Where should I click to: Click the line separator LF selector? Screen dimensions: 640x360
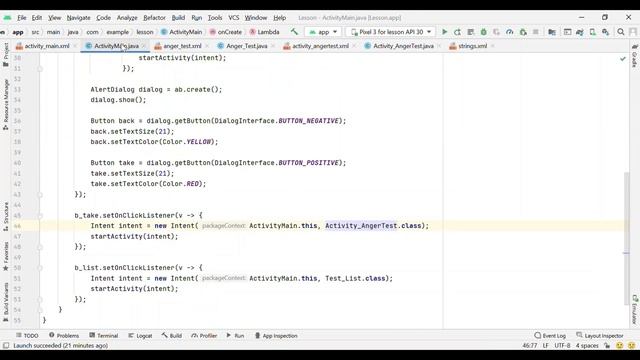[x=545, y=345]
